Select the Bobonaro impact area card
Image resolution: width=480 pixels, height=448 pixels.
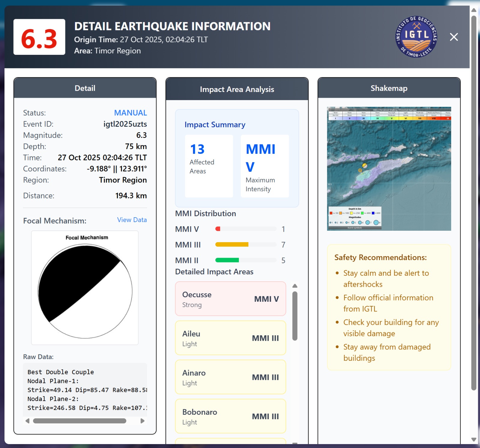230,416
